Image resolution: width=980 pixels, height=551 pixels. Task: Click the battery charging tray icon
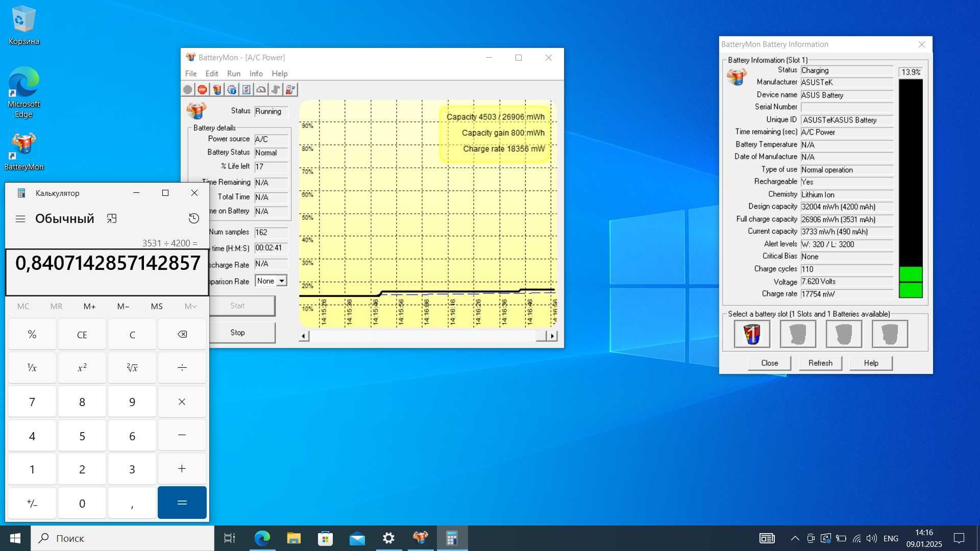(841, 538)
